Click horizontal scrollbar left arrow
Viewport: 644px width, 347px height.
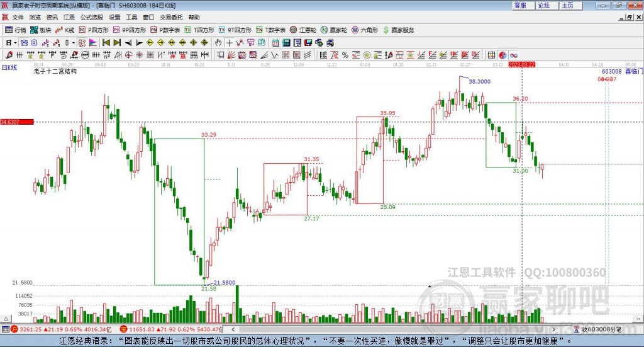click(x=233, y=329)
